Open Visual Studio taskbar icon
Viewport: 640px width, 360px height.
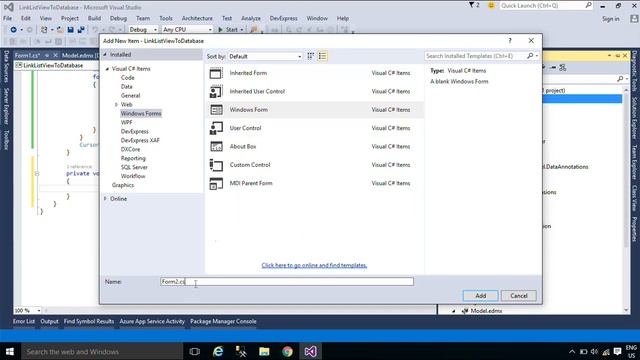tap(310, 351)
